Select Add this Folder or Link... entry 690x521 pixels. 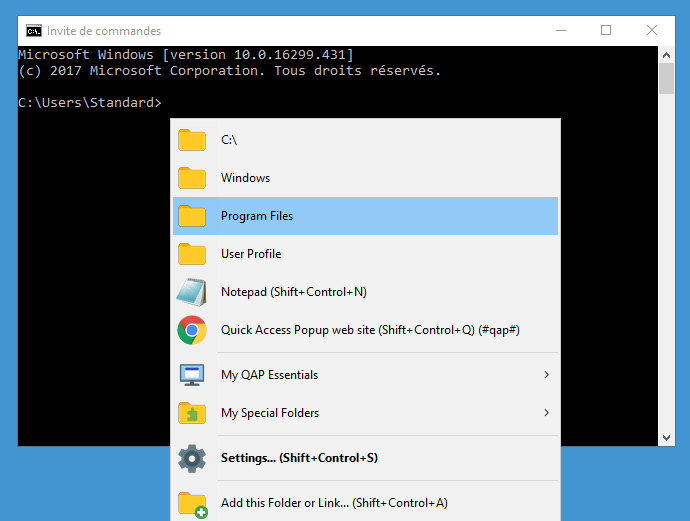click(365, 503)
